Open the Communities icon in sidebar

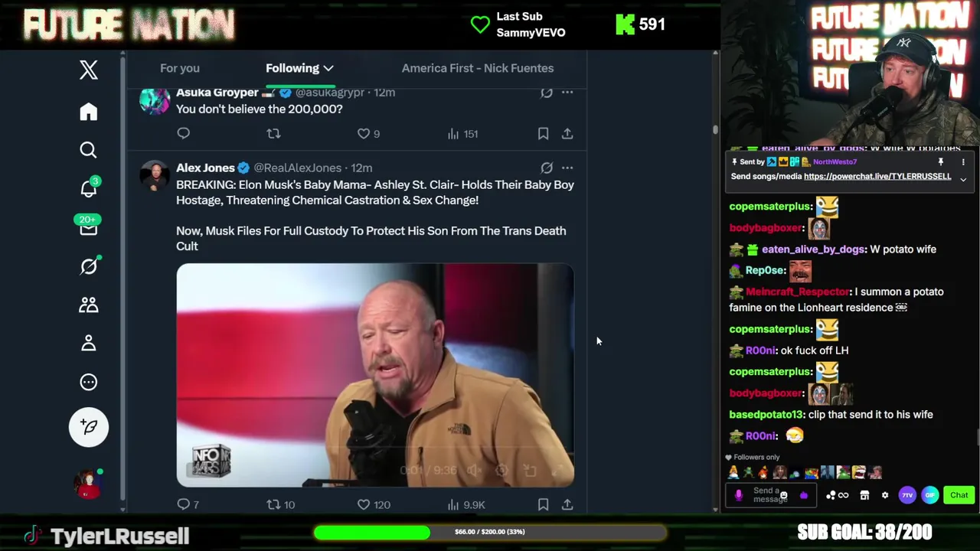pyautogui.click(x=89, y=305)
